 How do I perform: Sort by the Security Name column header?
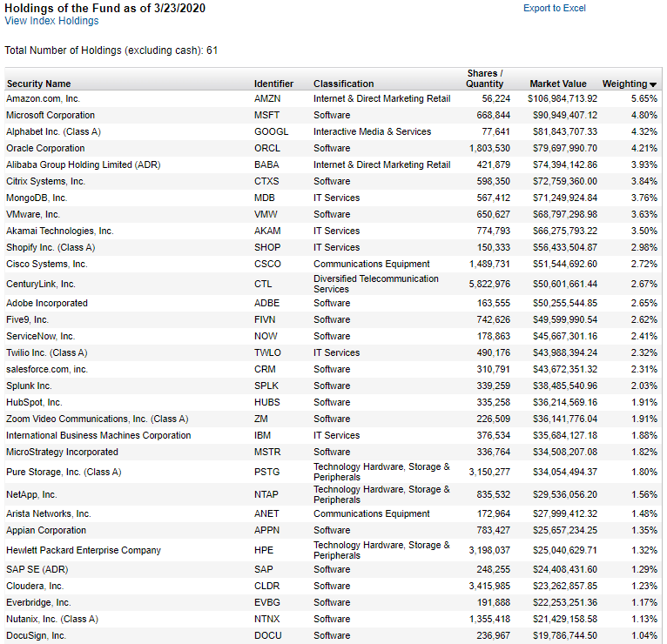(38, 84)
